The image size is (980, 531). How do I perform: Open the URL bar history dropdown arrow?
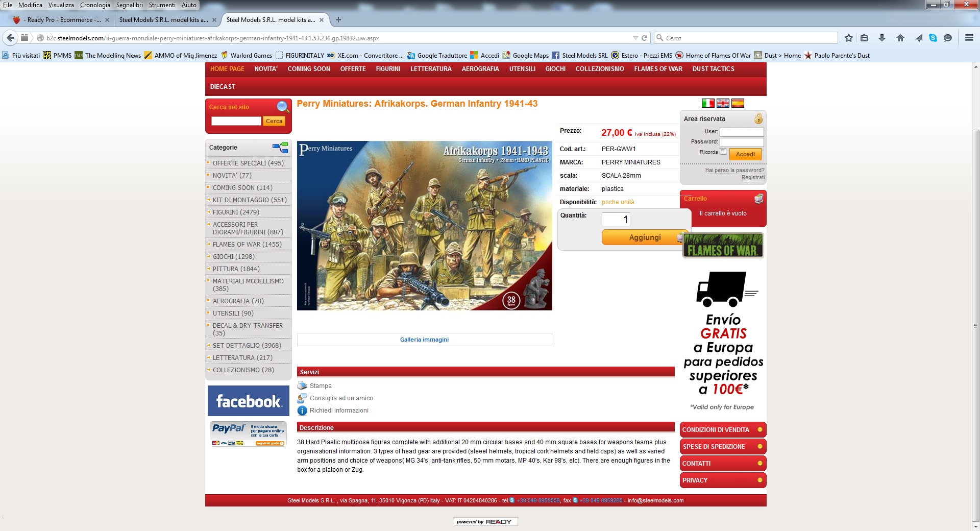click(635, 38)
